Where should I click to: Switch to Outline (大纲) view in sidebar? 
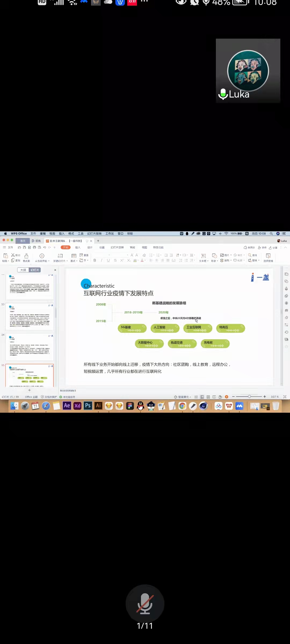click(x=23, y=270)
